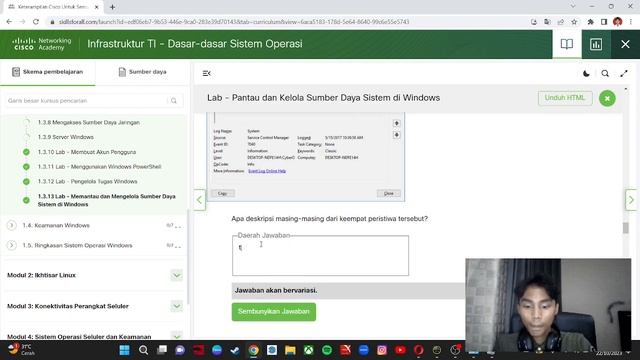The width and height of the screenshot is (640, 360).
Task: Reload the page in Chrome
Action: click(x=36, y=22)
